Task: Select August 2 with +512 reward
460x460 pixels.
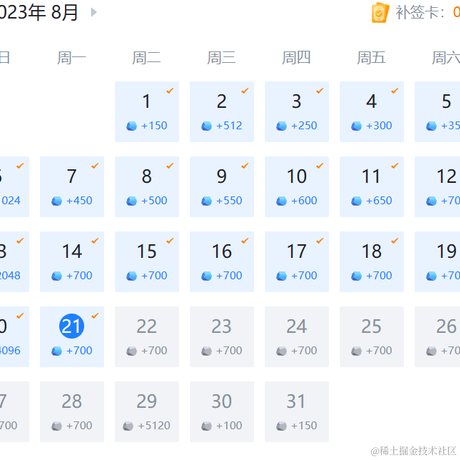Action: pos(222,112)
